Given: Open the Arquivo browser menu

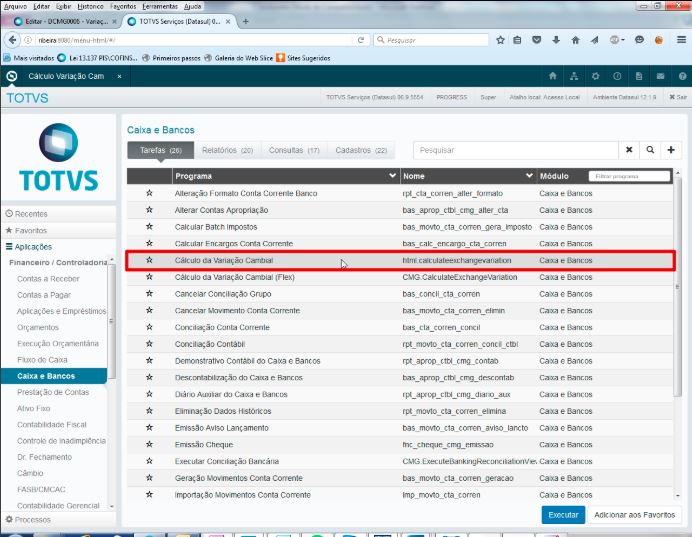Looking at the screenshot, I should coord(15,6).
